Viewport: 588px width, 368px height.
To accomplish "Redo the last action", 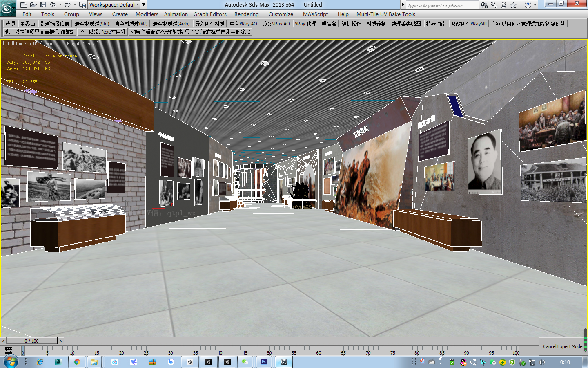I will pos(67,4).
